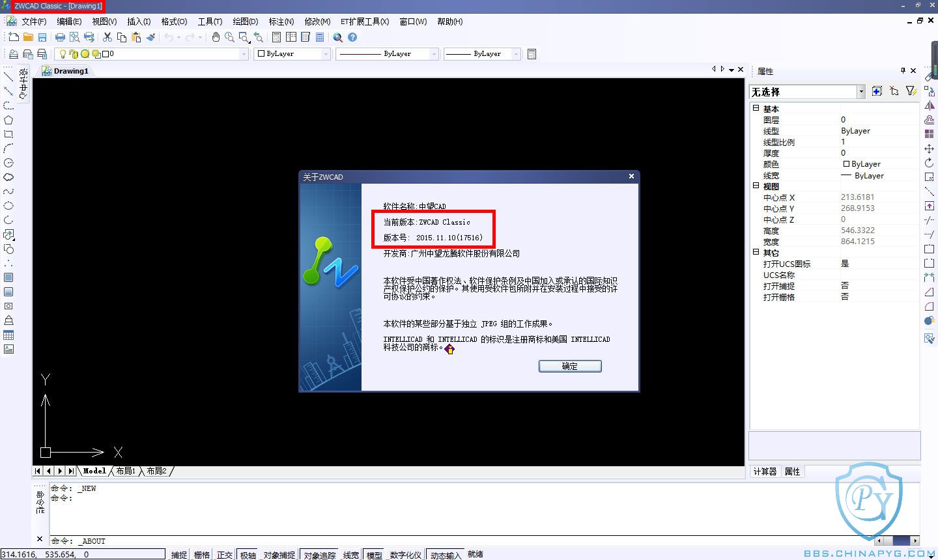Select the Line drawing tool
938x560 pixels.
click(8, 77)
